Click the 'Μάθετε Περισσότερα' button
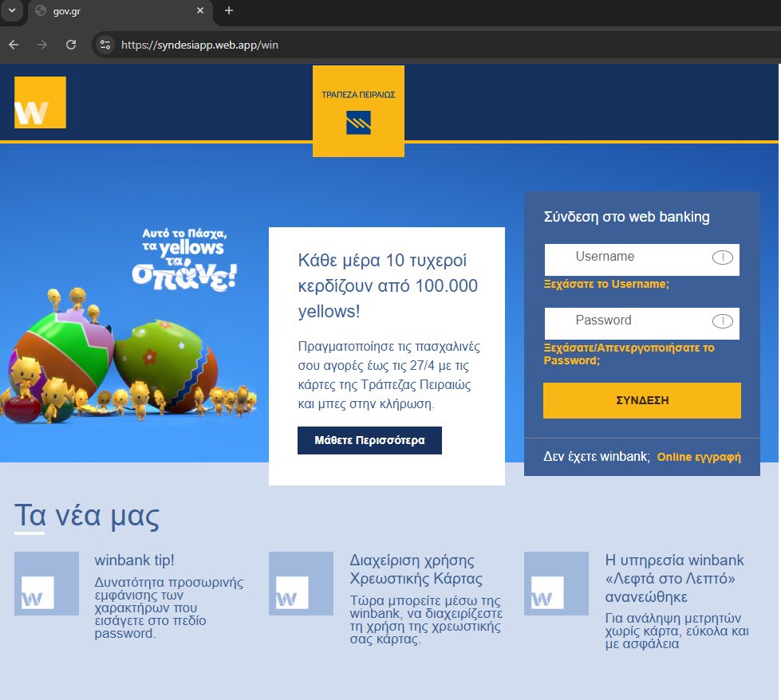 [369, 440]
